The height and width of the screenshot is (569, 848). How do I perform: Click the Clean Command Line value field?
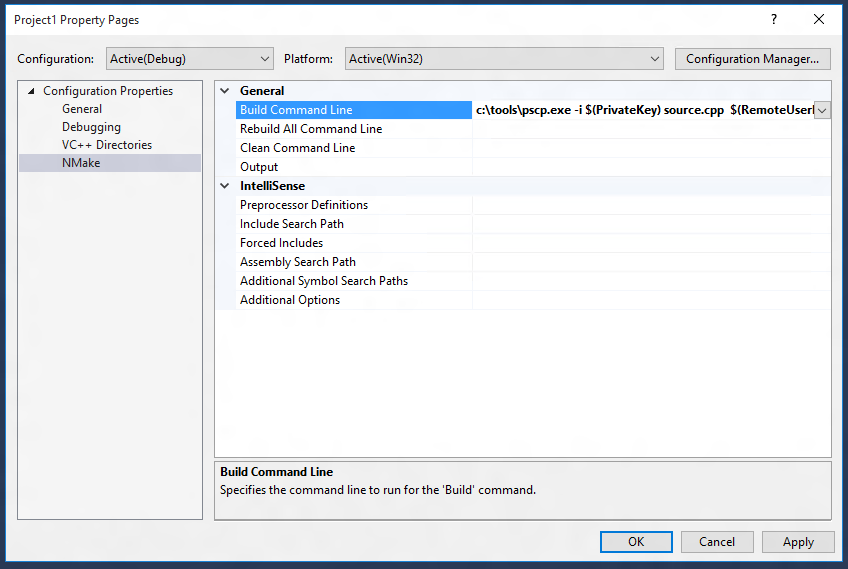pyautogui.click(x=650, y=148)
